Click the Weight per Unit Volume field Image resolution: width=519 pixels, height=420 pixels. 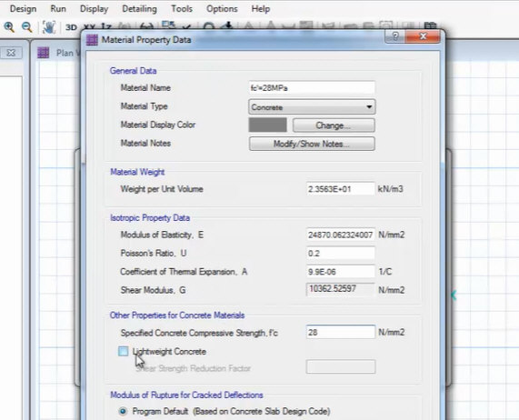point(341,189)
